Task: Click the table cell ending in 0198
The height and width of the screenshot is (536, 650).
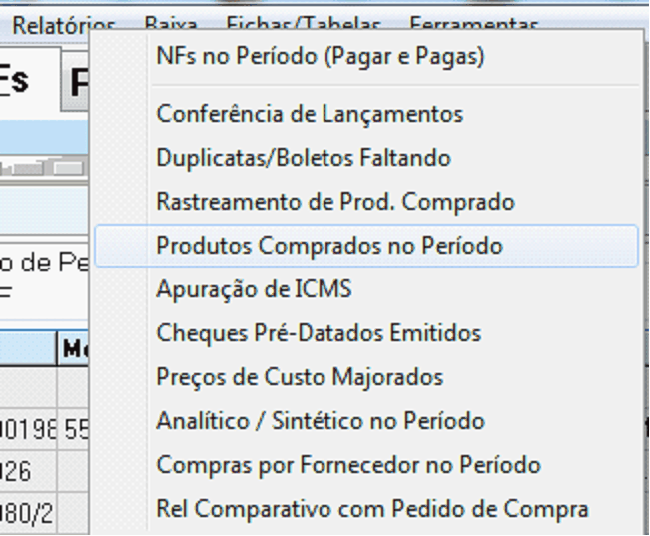Action: click(28, 431)
